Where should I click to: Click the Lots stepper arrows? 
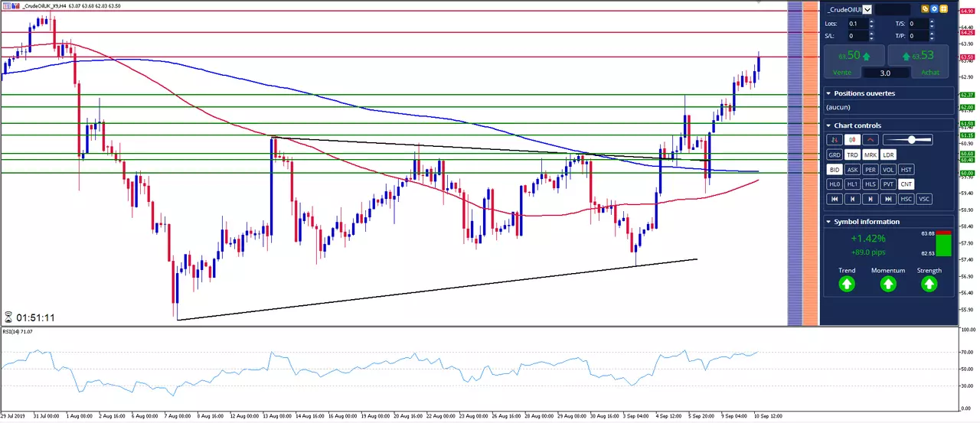871,24
